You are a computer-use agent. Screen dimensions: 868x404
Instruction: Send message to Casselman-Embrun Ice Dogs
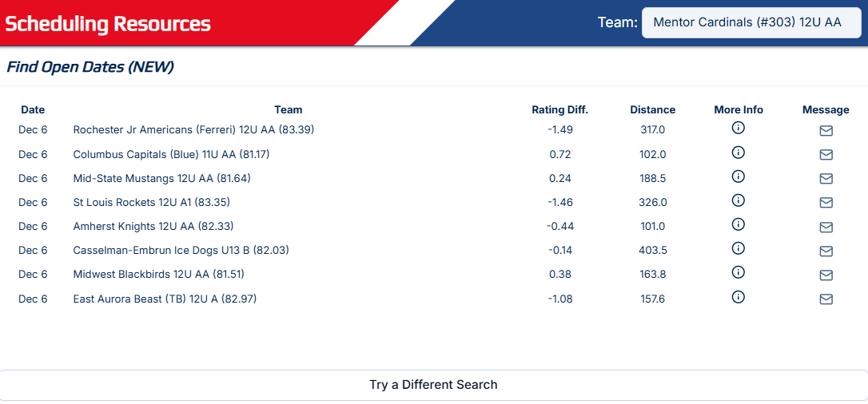pos(826,252)
